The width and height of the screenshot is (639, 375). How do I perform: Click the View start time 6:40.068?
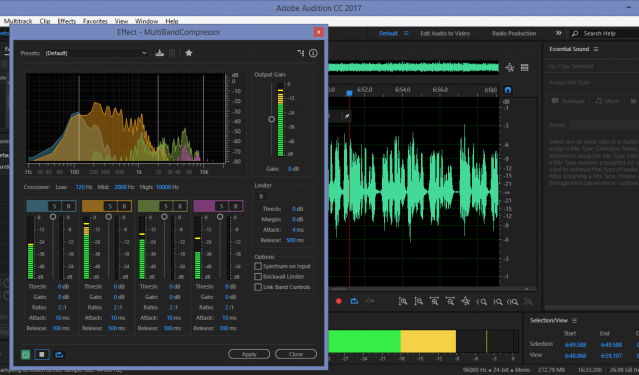(x=575, y=355)
